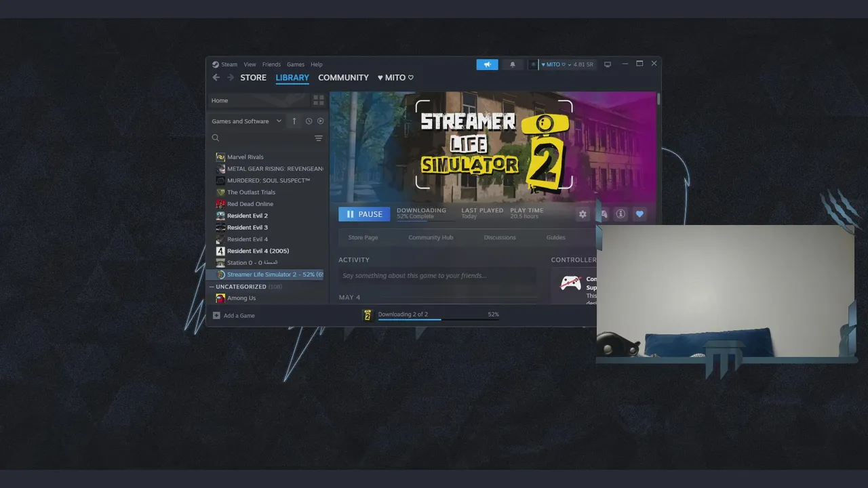
Task: Switch to the LIBRARY tab
Action: pyautogui.click(x=292, y=78)
